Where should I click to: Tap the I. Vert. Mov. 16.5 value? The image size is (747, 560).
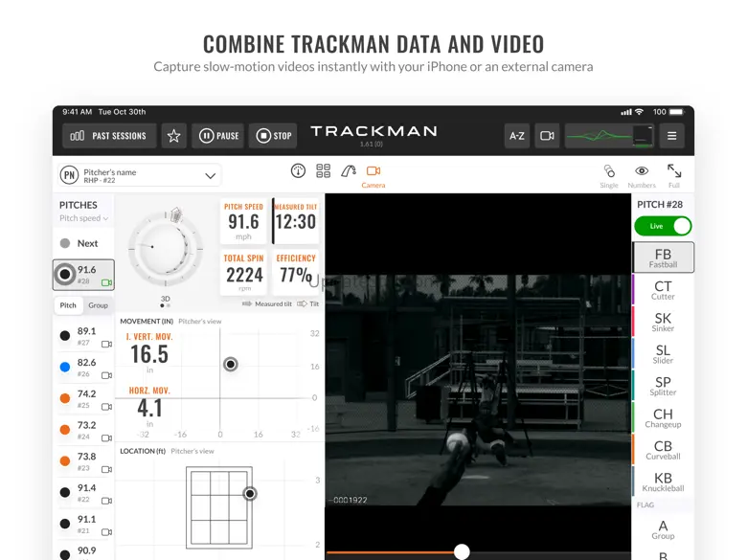149,354
